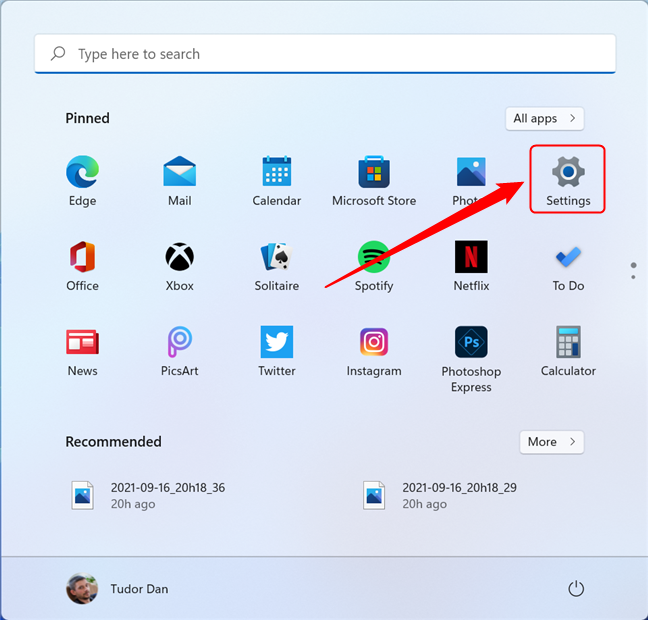Open recommended file 2021-09-16_20h18_29

(440, 495)
